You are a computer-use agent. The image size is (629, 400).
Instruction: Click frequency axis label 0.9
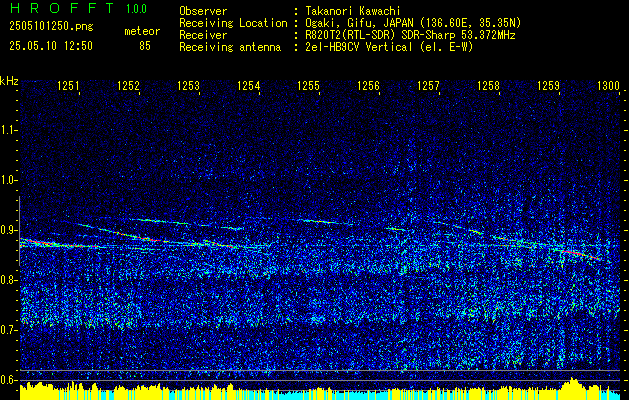click(x=8, y=230)
